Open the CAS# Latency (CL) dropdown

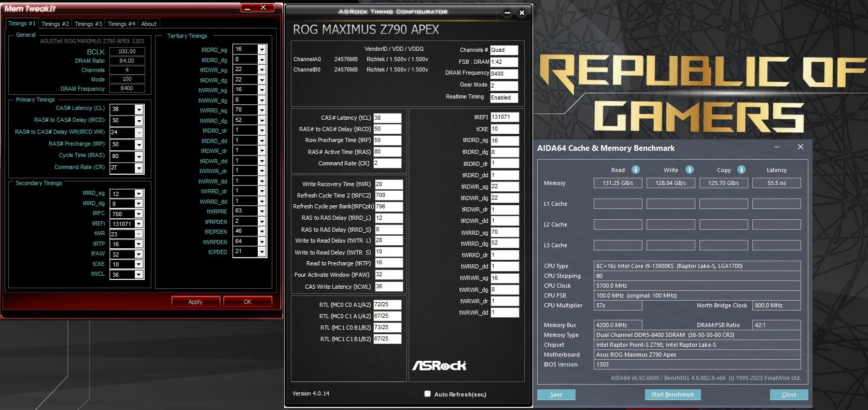139,109
